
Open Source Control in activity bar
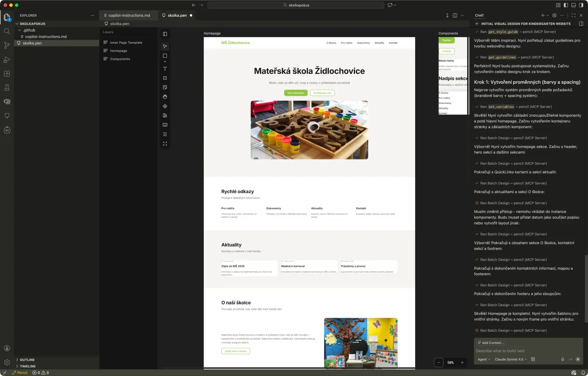click(7, 45)
